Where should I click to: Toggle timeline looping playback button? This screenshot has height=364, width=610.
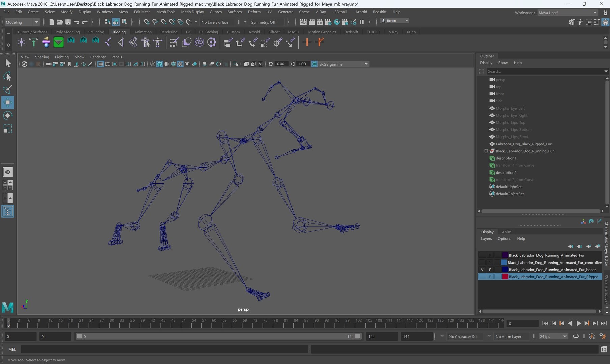tap(576, 336)
